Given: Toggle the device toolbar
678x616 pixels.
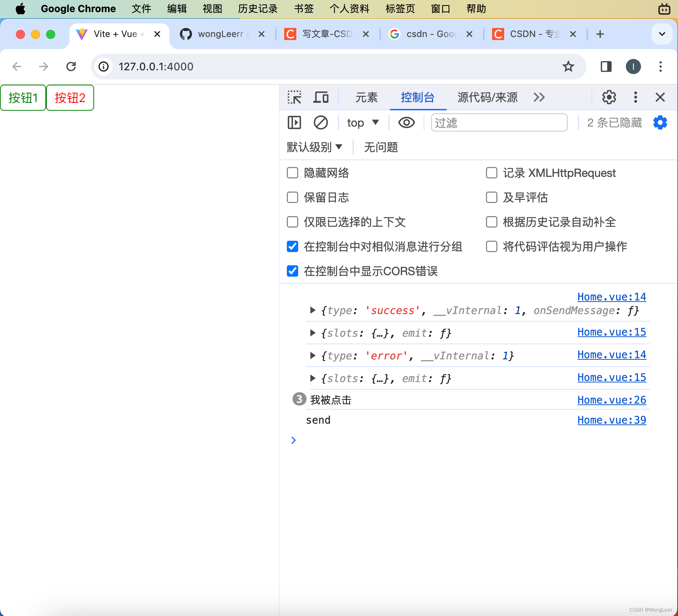Looking at the screenshot, I should click(321, 97).
